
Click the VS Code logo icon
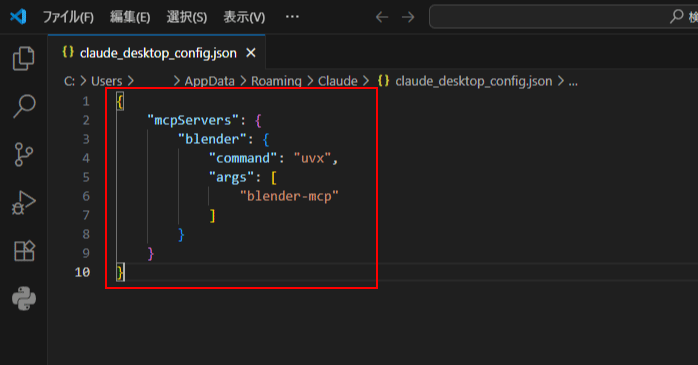18,17
